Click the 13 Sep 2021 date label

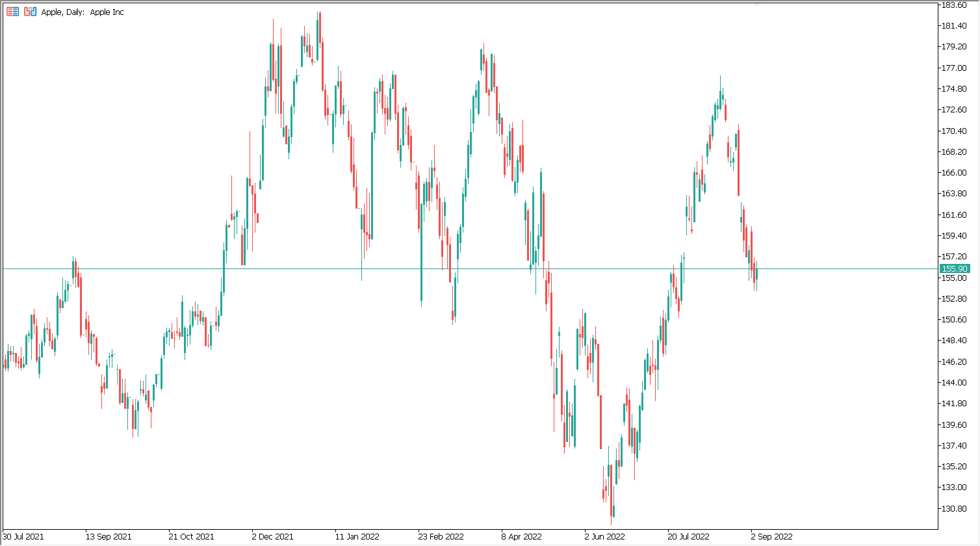coord(109,537)
